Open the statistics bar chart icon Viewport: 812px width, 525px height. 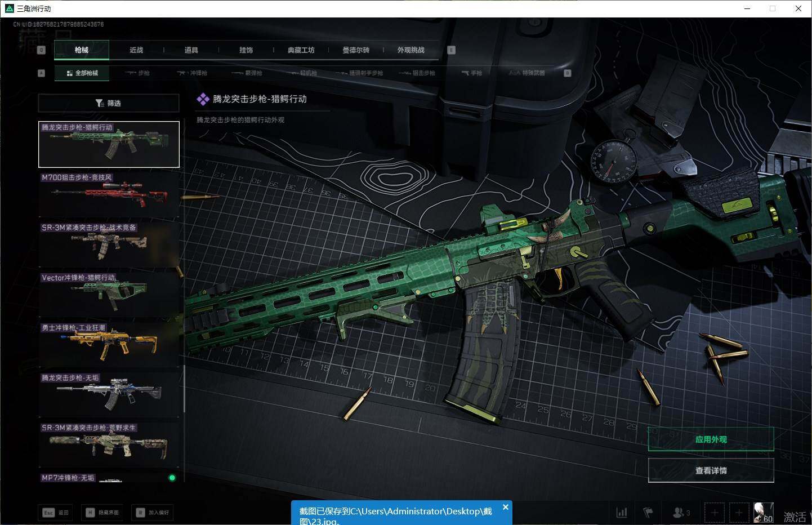pos(622,513)
